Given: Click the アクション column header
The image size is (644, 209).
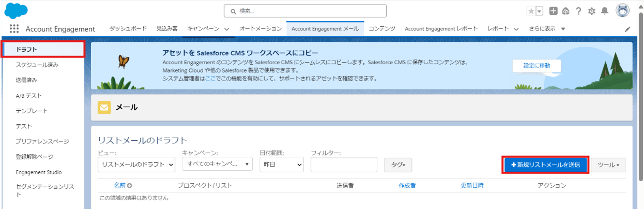Looking at the screenshot, I should click(552, 186).
